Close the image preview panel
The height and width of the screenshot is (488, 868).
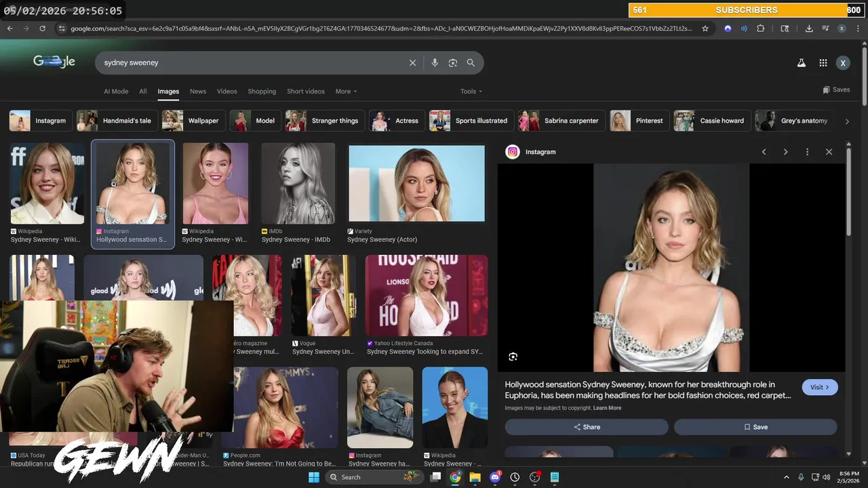[829, 152]
